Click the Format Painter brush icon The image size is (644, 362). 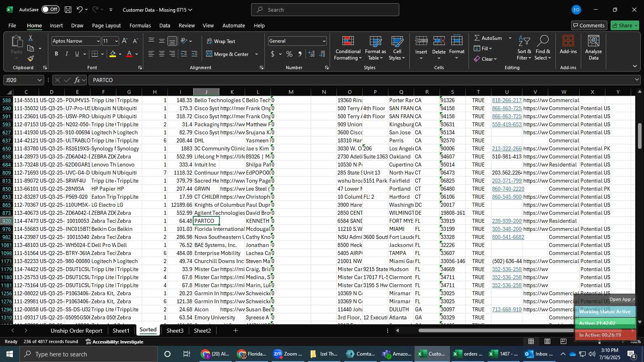[x=31, y=59]
